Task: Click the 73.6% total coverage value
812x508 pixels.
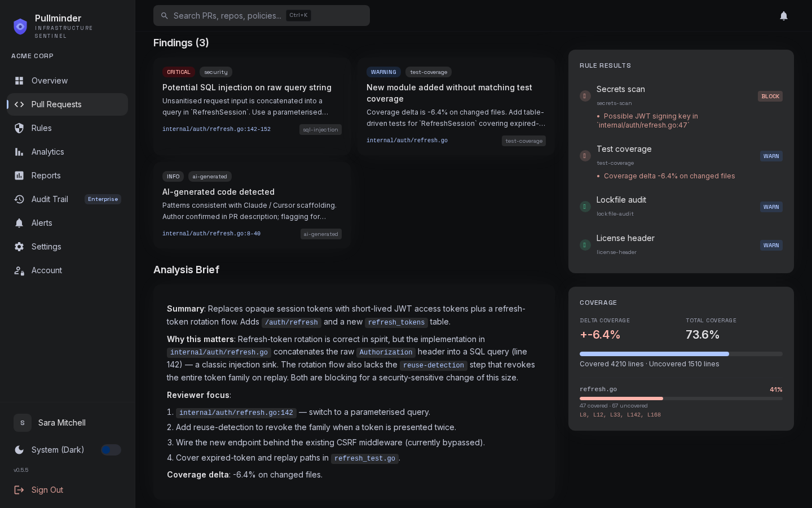Action: (x=703, y=335)
